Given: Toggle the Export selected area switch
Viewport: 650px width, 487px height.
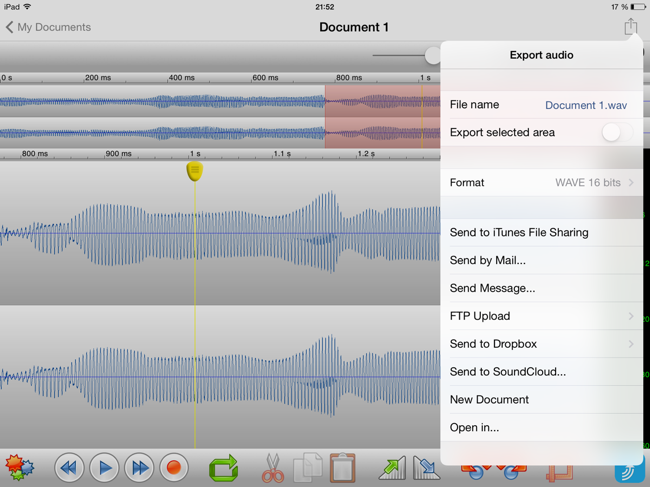Looking at the screenshot, I should (617, 133).
